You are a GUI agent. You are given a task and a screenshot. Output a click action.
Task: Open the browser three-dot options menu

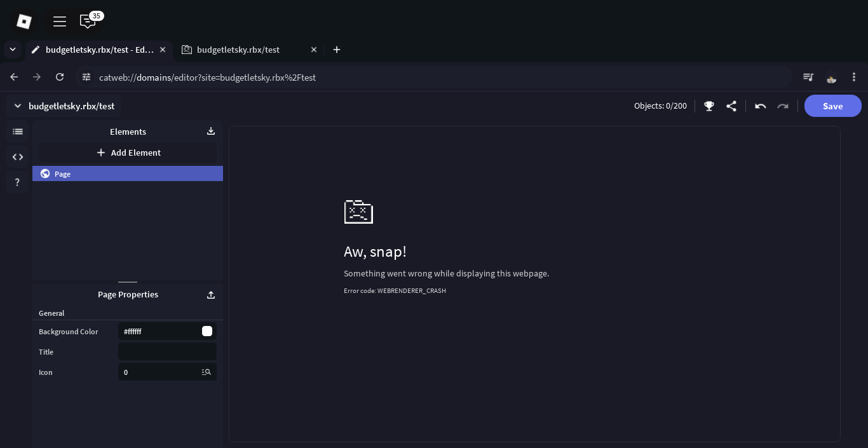tap(854, 77)
